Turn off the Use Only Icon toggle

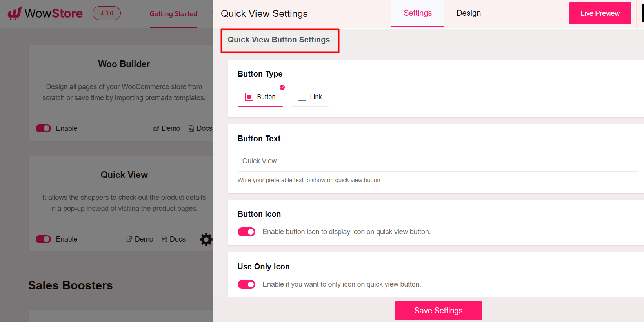coord(246,284)
